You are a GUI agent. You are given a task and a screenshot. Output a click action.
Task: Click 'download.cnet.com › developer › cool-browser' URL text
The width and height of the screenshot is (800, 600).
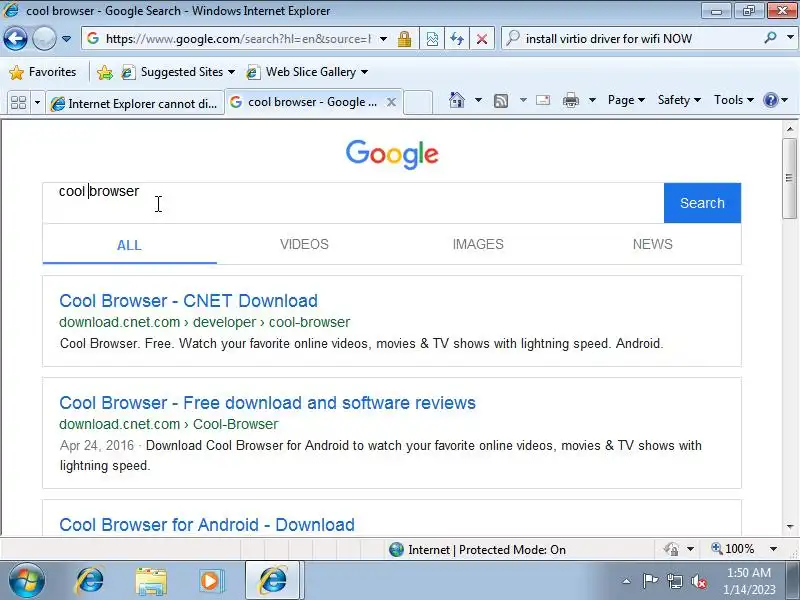[205, 322]
